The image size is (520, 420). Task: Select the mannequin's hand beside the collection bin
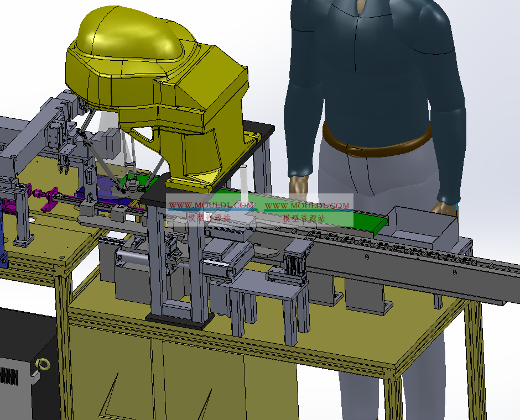point(446,208)
